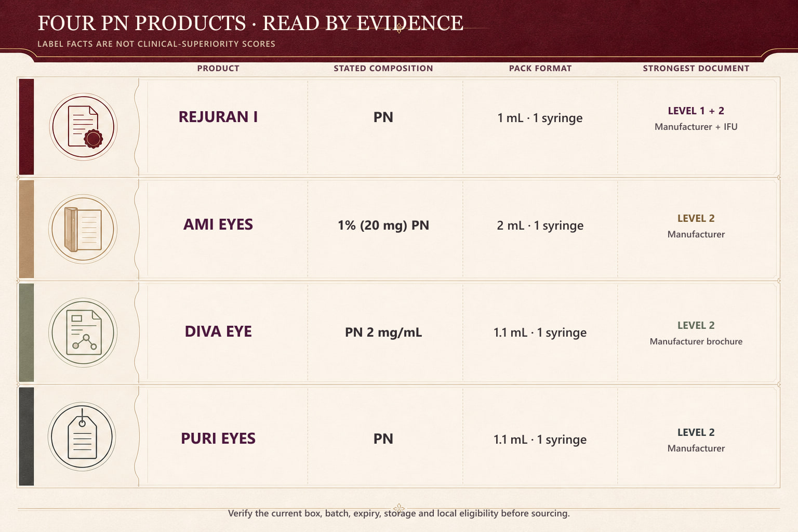Image resolution: width=798 pixels, height=532 pixels.
Task: Click the certified document icon for Rejuran I
Action: tap(83, 127)
